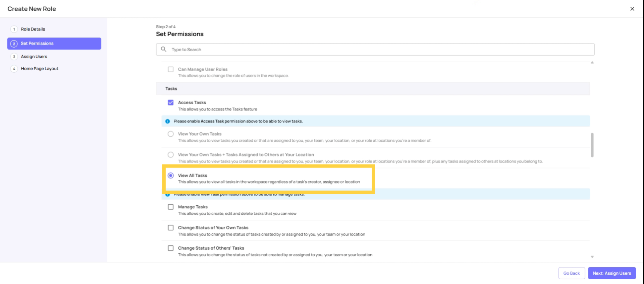Click 'This allows you to access the Tasks feature'

coord(217,109)
